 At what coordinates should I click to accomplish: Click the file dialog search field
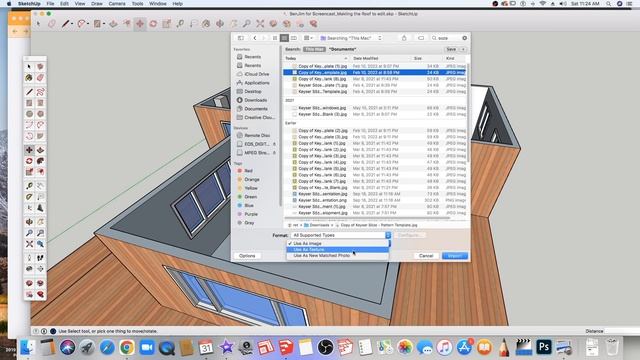coord(449,38)
